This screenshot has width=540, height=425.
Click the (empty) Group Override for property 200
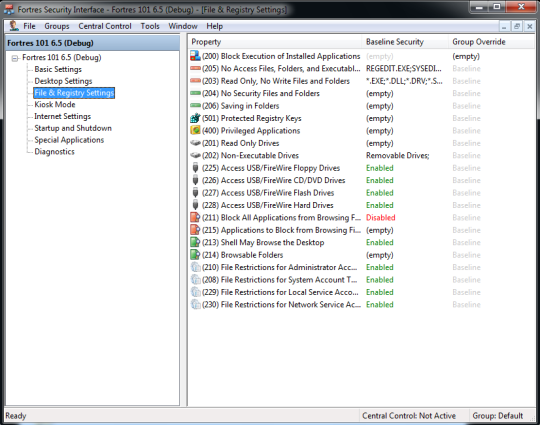tap(466, 56)
